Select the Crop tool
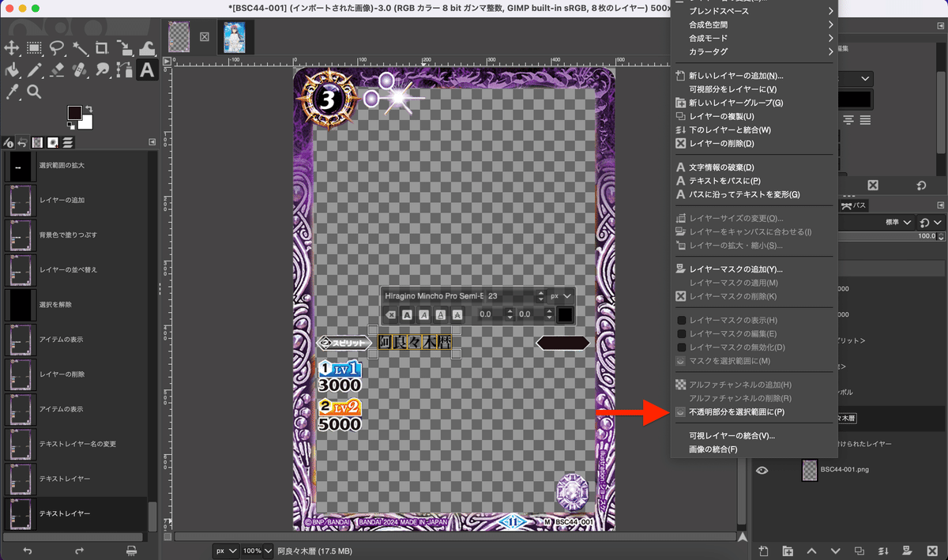Image resolution: width=948 pixels, height=560 pixels. coord(102,48)
